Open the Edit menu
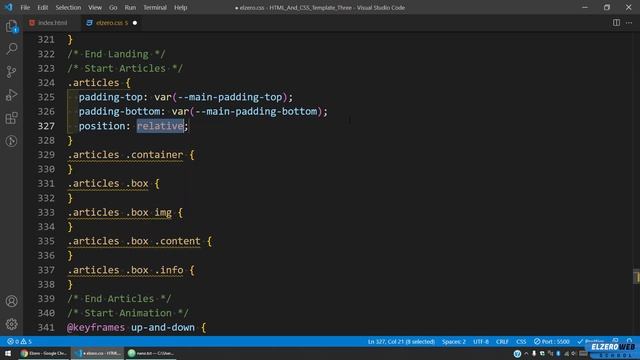 (42, 7)
